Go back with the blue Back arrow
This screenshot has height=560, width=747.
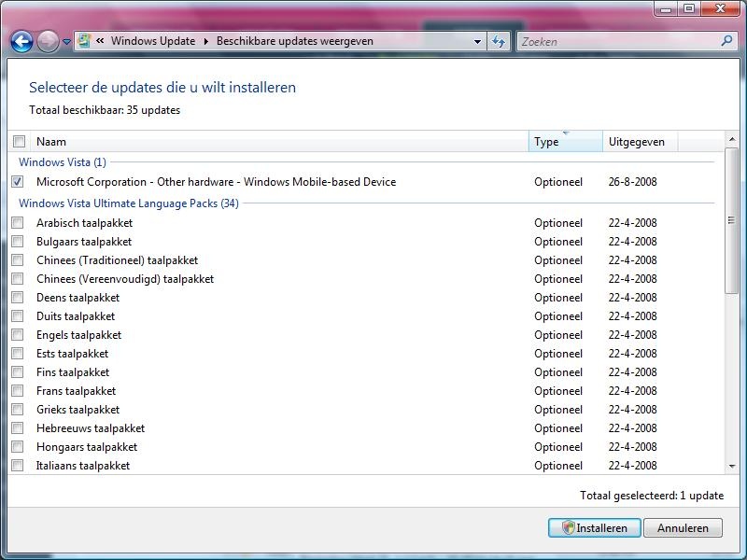pyautogui.click(x=21, y=41)
